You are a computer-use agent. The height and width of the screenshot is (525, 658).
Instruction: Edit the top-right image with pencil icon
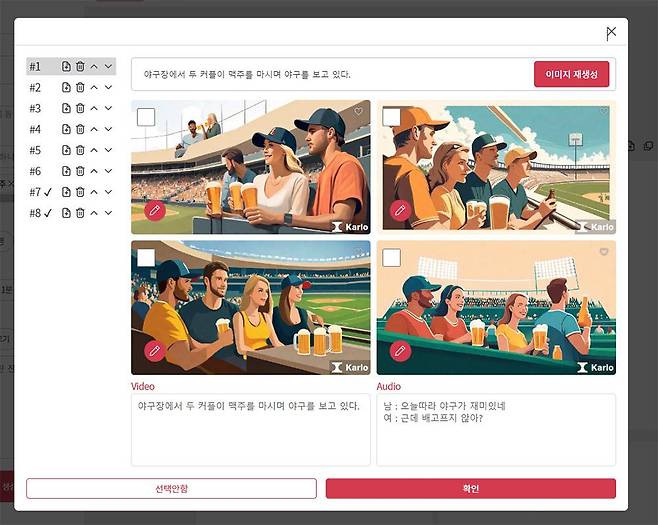400,210
